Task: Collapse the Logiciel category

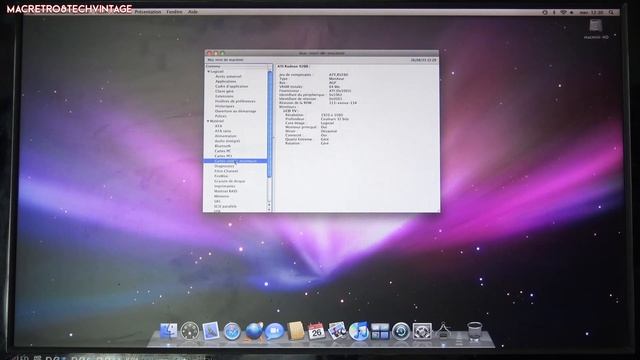Action: (x=209, y=71)
